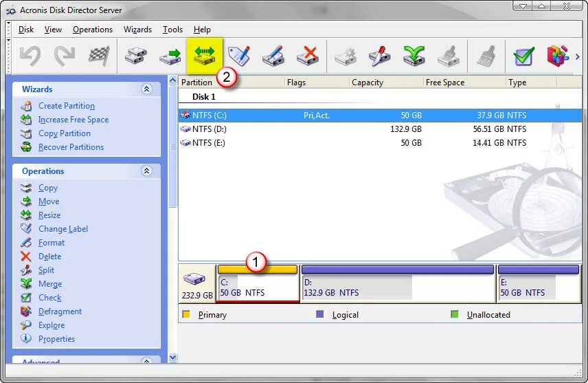Click the Move partition toolbar icon
Screen dimensions: 588x383
point(170,56)
